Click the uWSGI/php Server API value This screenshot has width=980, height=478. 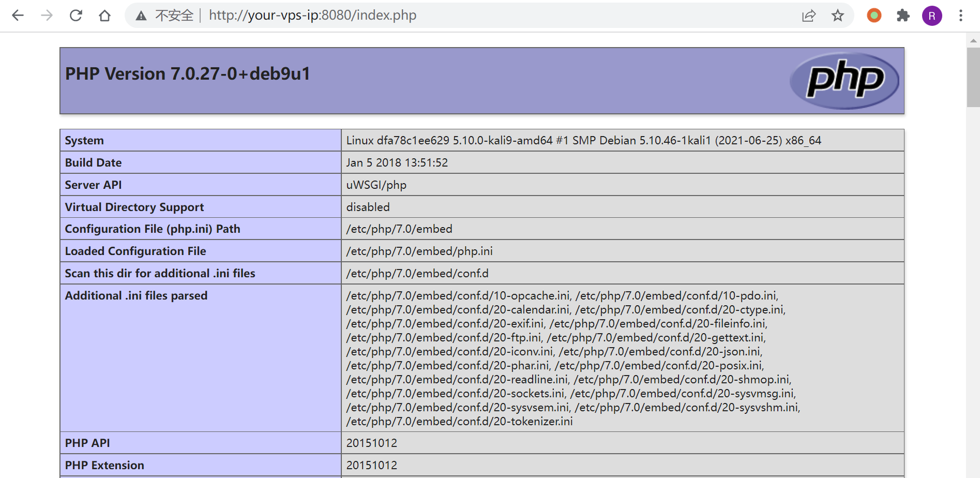tap(376, 185)
